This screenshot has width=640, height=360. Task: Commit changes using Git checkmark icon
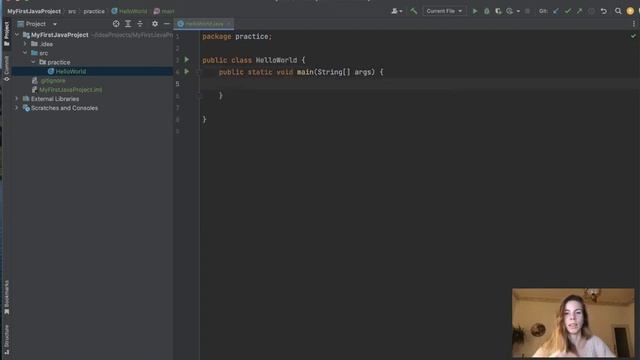point(568,11)
